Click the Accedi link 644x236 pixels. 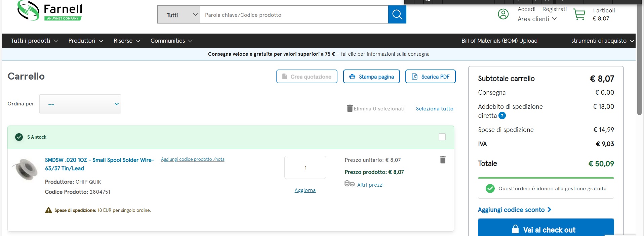(526, 9)
